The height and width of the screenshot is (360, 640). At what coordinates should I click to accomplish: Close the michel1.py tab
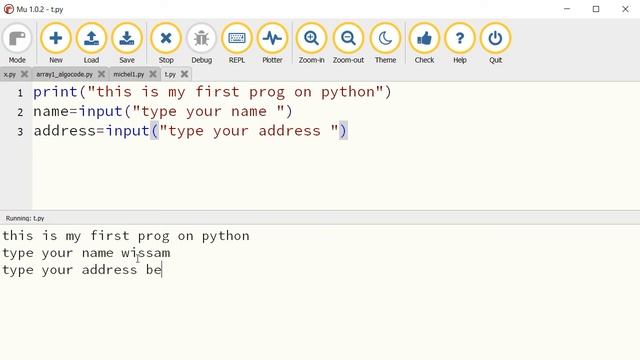(x=153, y=74)
